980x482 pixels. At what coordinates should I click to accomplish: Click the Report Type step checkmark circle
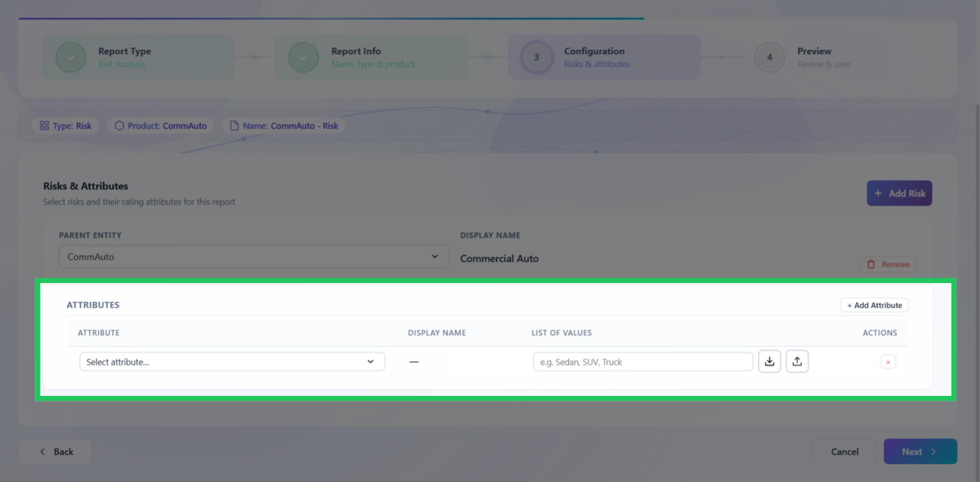(x=70, y=57)
